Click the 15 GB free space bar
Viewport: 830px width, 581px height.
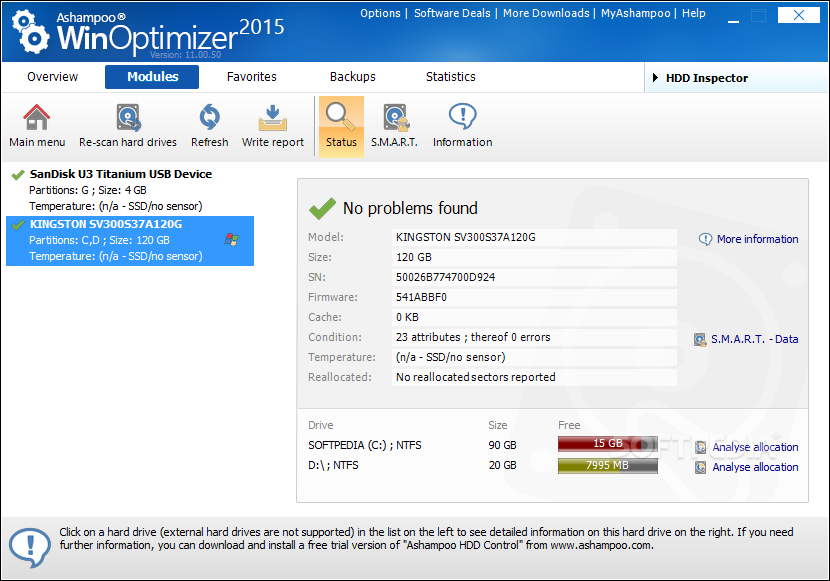point(608,443)
